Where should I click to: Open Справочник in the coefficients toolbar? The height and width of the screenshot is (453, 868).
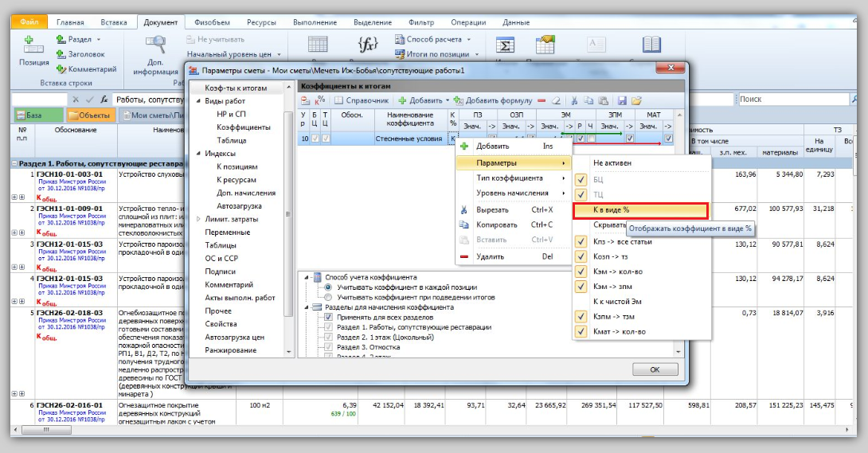click(362, 100)
